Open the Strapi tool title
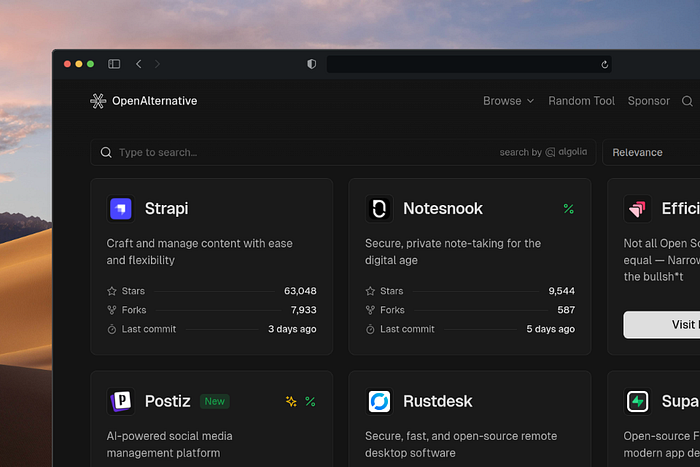This screenshot has width=700, height=467. point(167,208)
